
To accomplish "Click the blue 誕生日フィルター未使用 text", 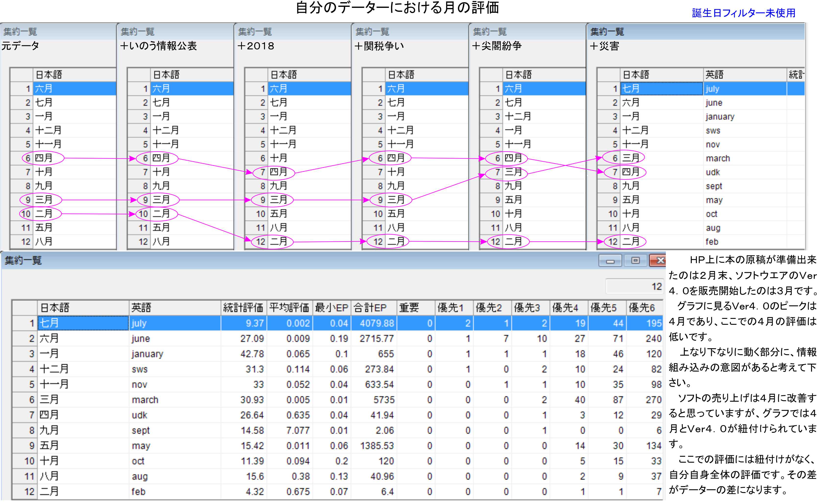I will pos(743,13).
